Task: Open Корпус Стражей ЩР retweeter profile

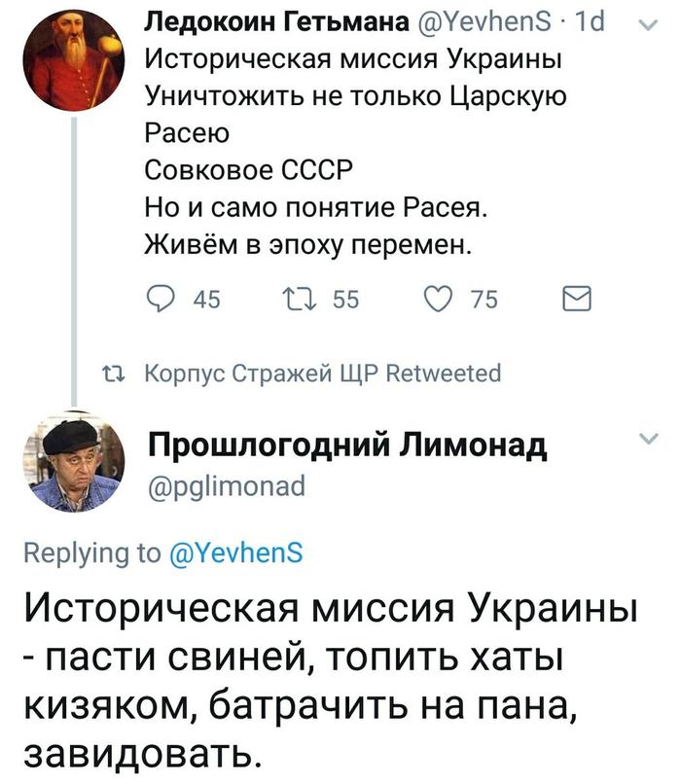Action: (x=260, y=374)
